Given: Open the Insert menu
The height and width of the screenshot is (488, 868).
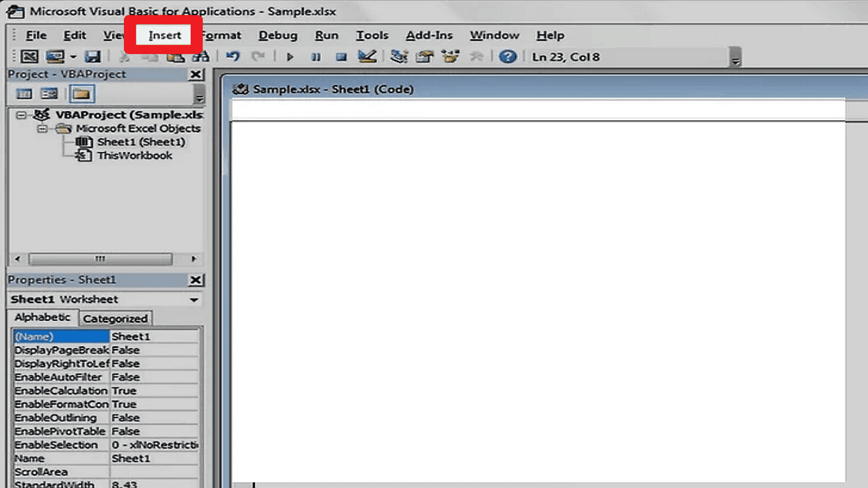Looking at the screenshot, I should coord(165,36).
